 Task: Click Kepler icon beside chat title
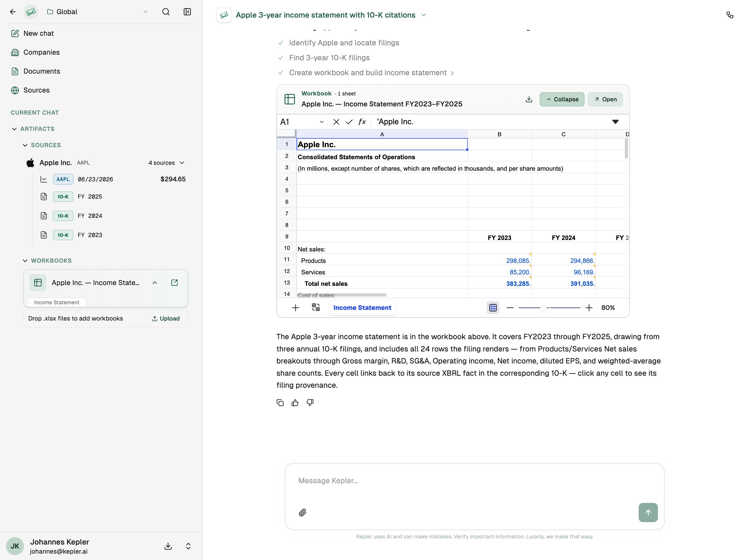point(224,15)
